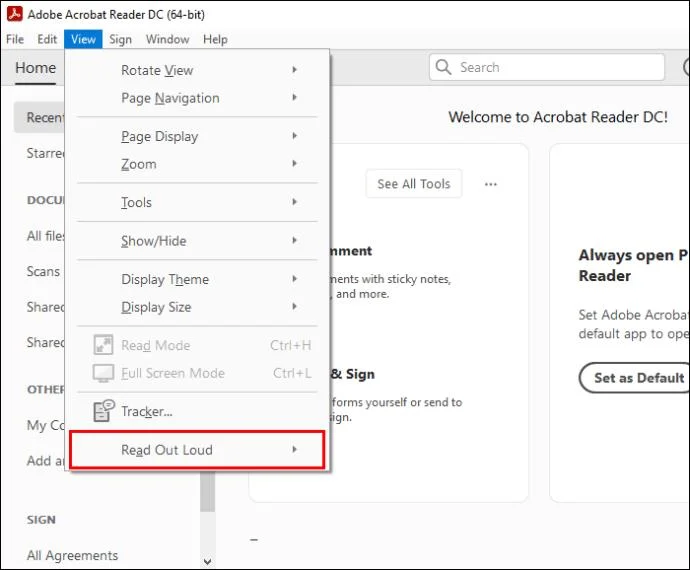Switch to the Home tab
Viewport: 690px width, 570px height.
(x=35, y=68)
